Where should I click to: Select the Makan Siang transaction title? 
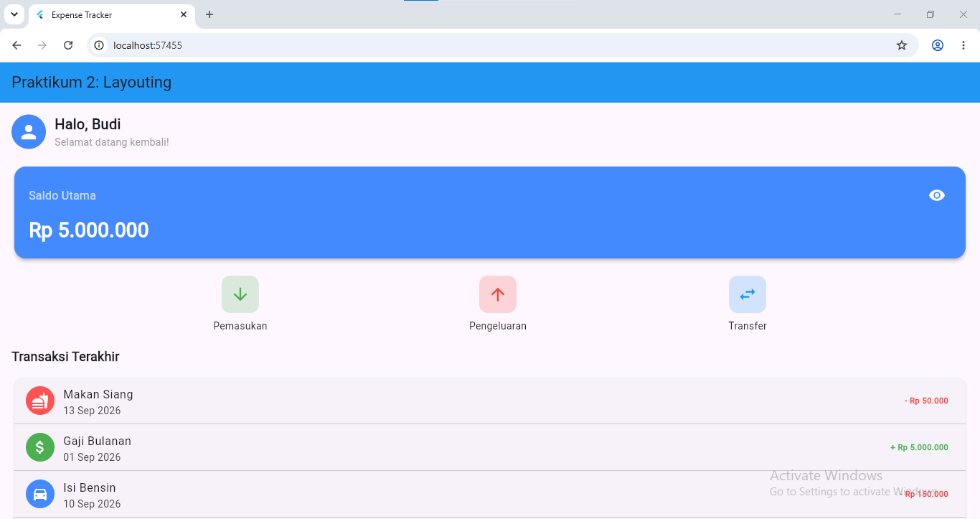(98, 394)
